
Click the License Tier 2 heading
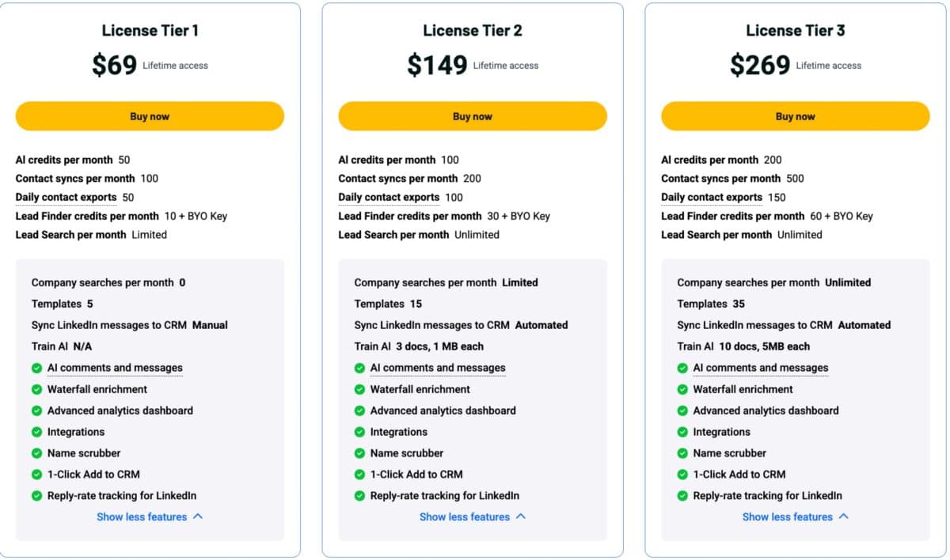tap(473, 31)
